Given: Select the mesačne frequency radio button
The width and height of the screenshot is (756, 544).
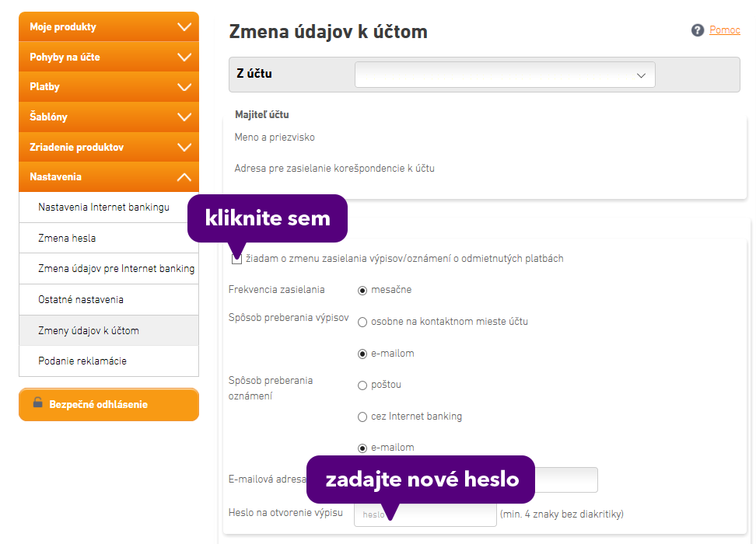Looking at the screenshot, I should tap(362, 291).
